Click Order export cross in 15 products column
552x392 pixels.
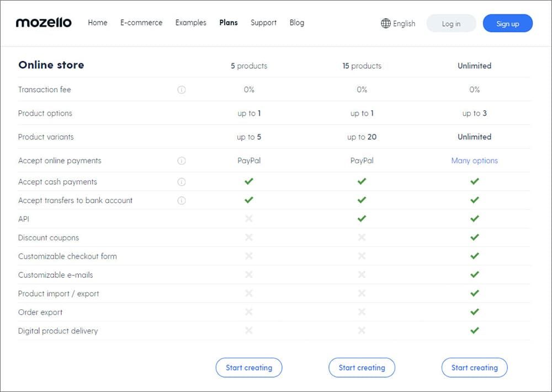pyautogui.click(x=362, y=312)
